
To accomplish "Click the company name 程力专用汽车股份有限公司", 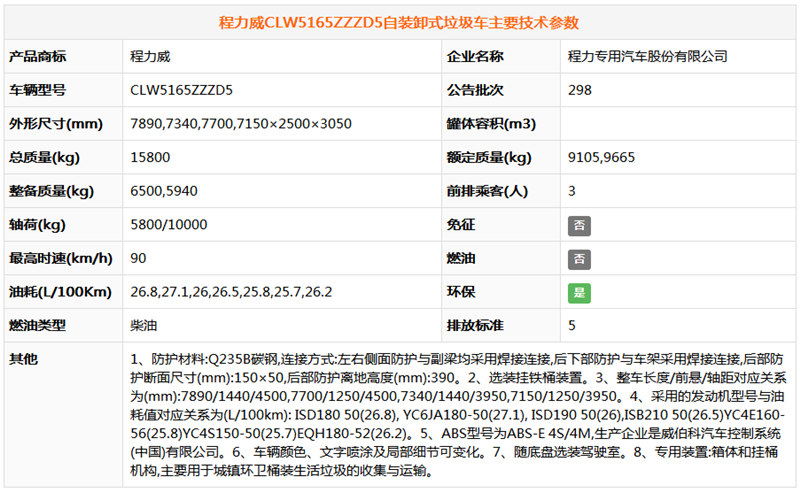I will pyautogui.click(x=647, y=57).
